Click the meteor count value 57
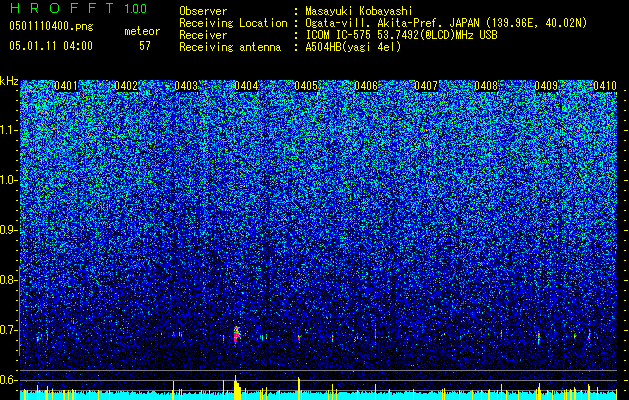Screen dimensions: 629x400 pos(145,46)
